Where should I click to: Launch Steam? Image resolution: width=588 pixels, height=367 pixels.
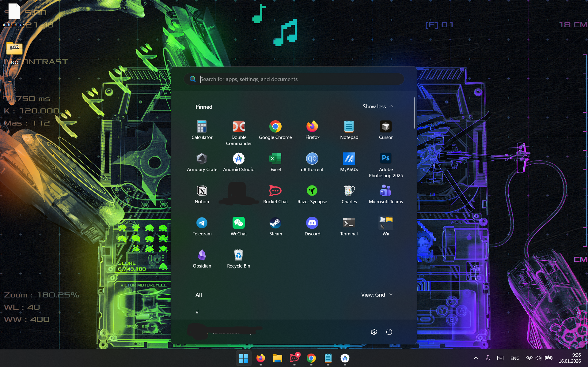pyautogui.click(x=275, y=227)
